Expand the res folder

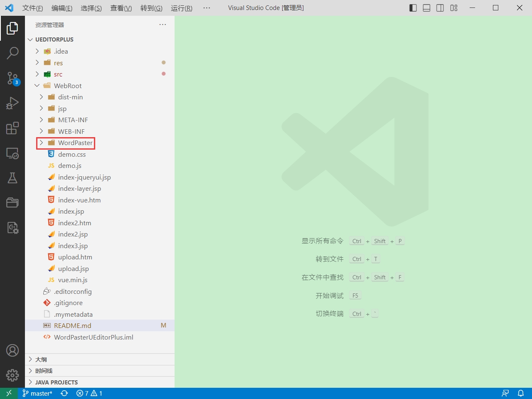[100, 63]
